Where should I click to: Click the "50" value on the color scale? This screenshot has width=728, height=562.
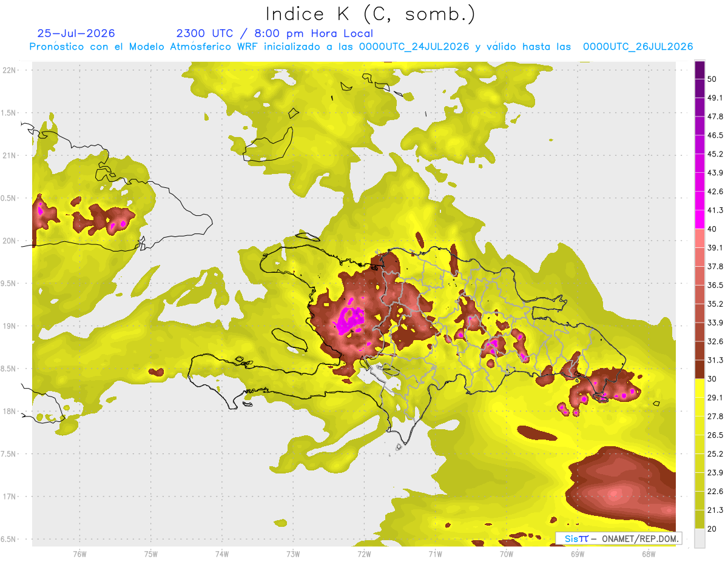pyautogui.click(x=713, y=79)
